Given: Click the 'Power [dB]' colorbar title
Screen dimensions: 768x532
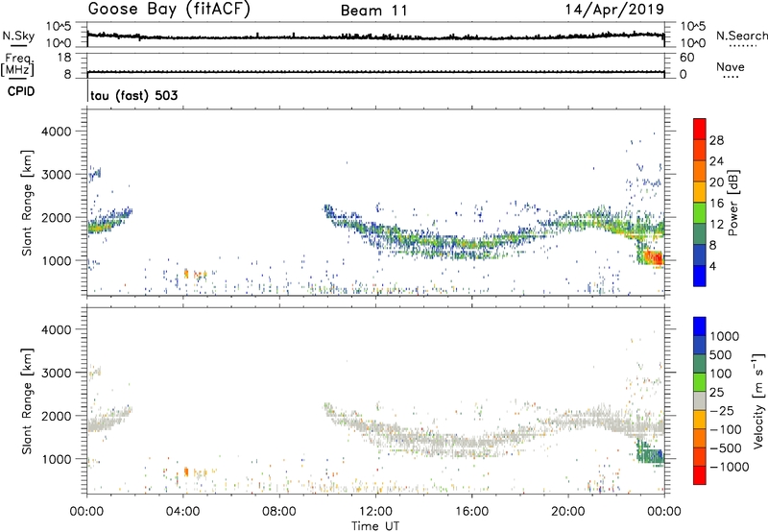Looking at the screenshot, I should [732, 203].
